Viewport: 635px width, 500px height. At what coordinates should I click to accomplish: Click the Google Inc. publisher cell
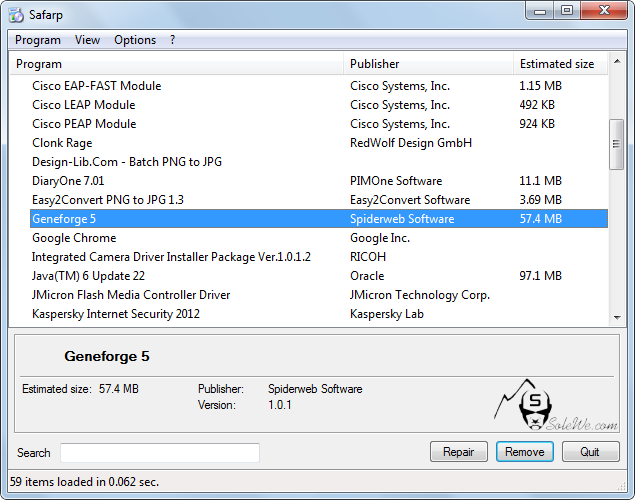click(x=380, y=238)
